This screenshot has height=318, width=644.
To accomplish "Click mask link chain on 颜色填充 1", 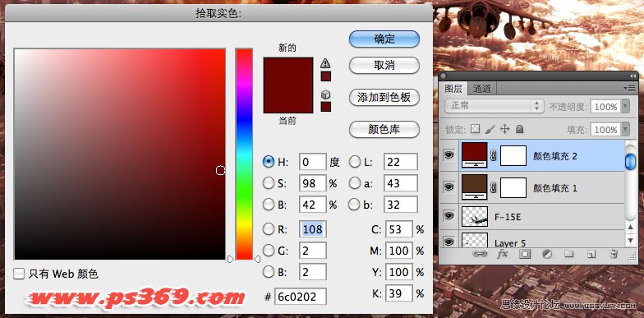I will pos(494,187).
